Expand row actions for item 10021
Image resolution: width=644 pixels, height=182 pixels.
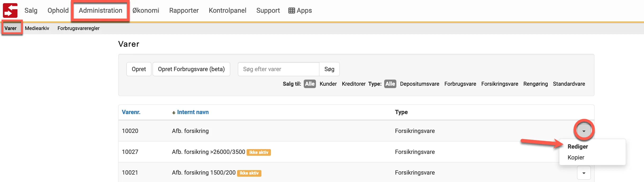click(x=584, y=173)
